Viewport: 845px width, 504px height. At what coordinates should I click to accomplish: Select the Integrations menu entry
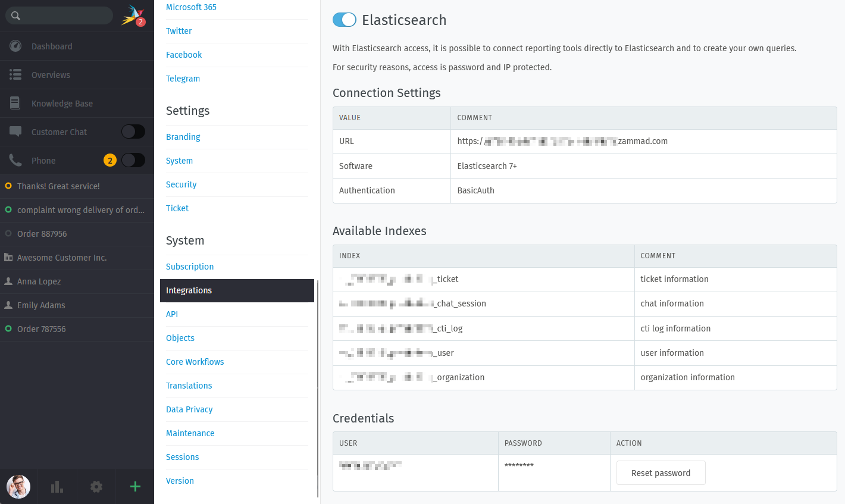click(237, 290)
